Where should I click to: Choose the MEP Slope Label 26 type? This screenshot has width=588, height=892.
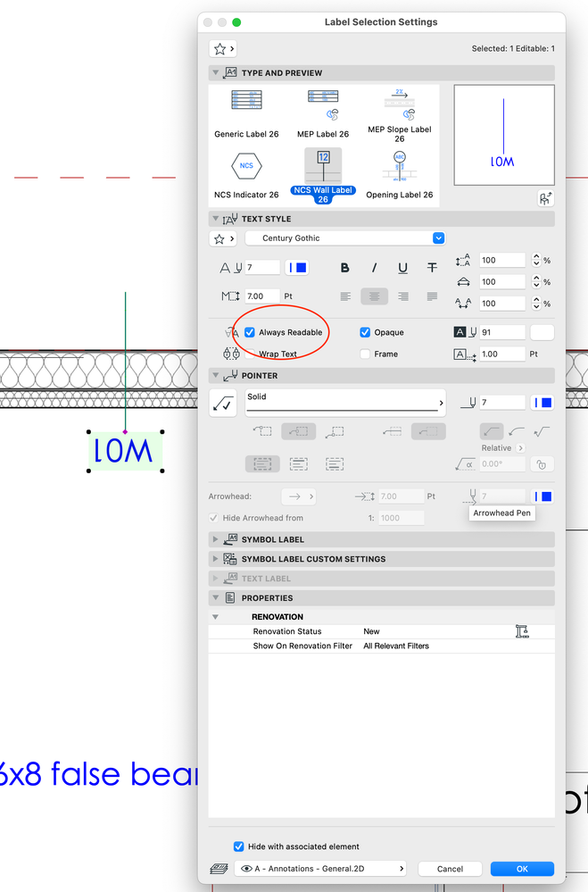tap(400, 114)
